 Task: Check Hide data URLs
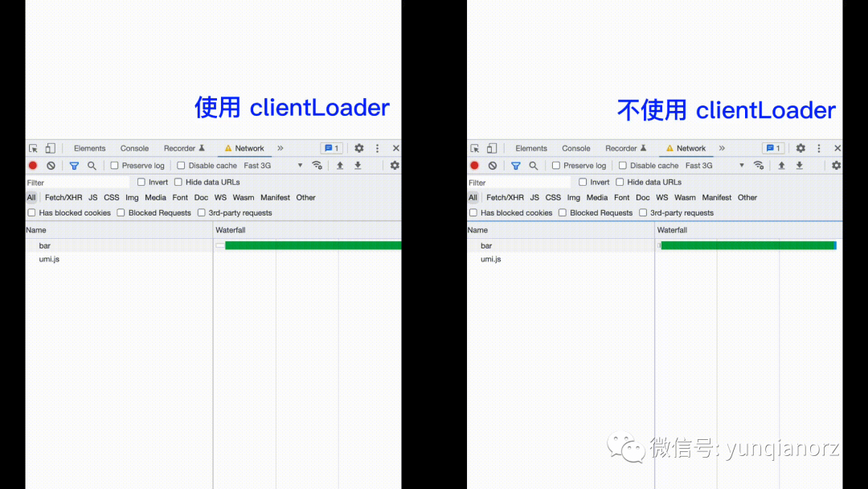click(x=178, y=182)
